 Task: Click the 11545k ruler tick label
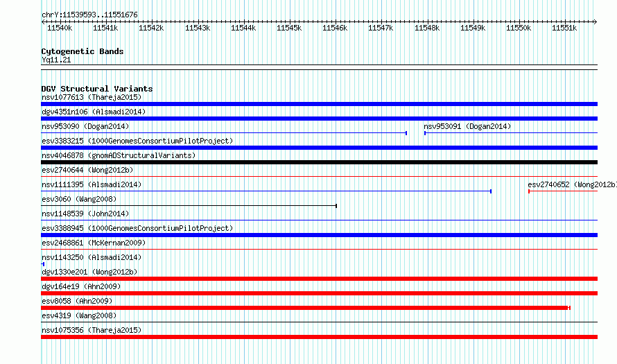coord(289,28)
